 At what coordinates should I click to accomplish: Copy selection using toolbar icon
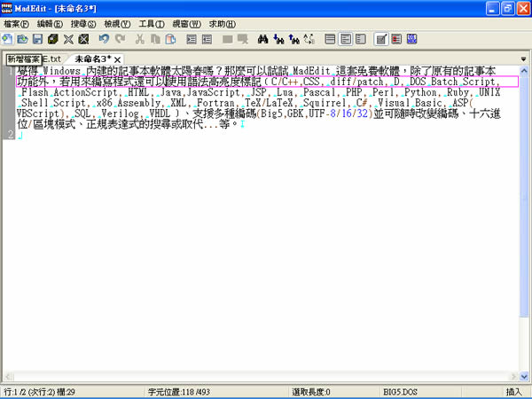[x=155, y=39]
